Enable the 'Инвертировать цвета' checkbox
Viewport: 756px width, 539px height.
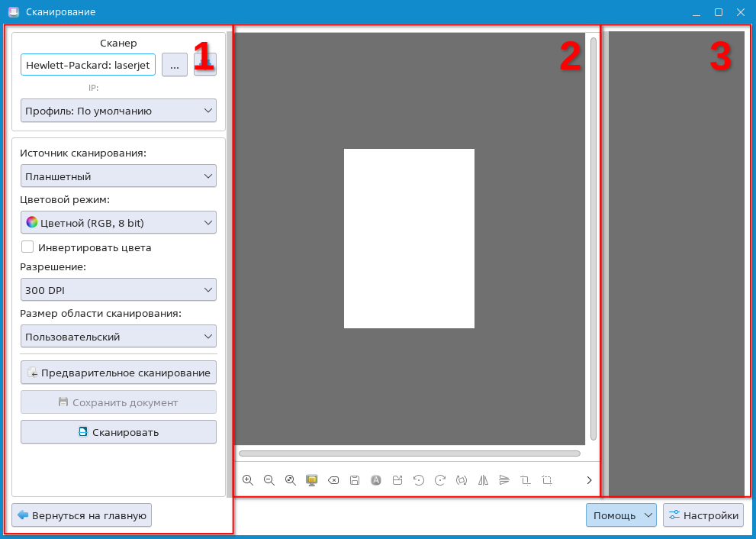[27, 247]
